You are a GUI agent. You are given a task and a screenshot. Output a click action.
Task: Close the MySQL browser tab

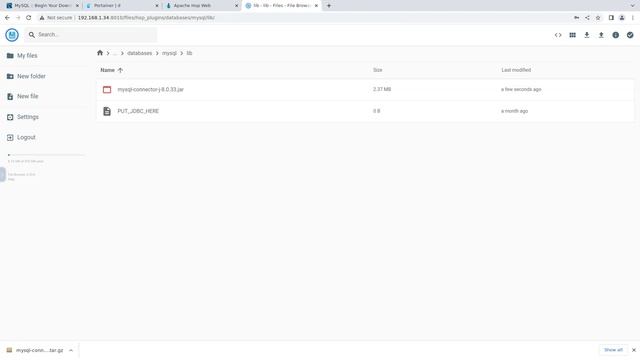[x=77, y=6]
